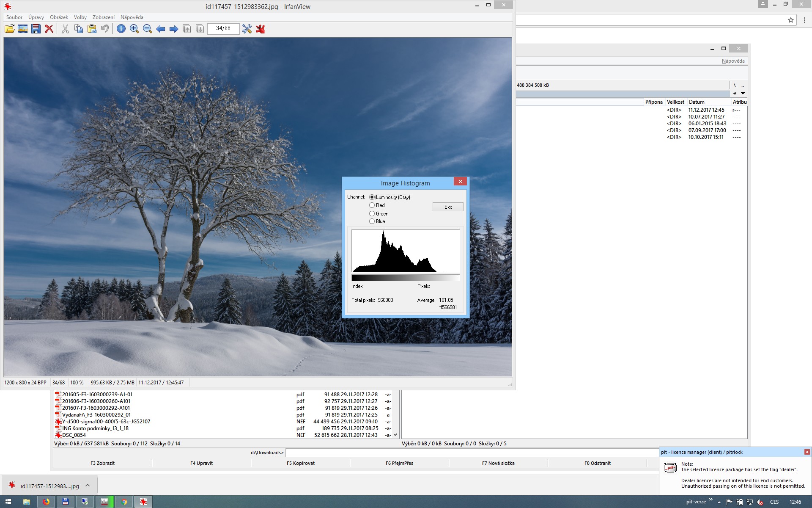Click the Exit button in histogram

pos(448,207)
